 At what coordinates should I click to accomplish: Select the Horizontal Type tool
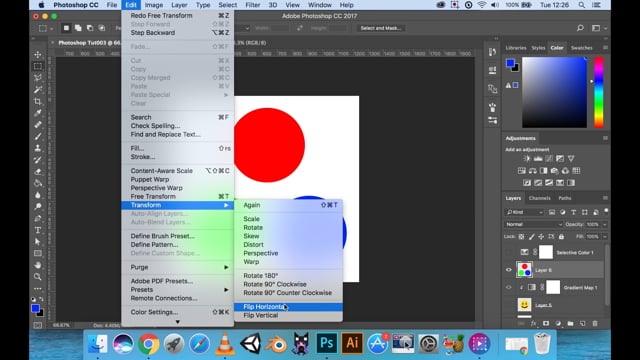tap(38, 230)
